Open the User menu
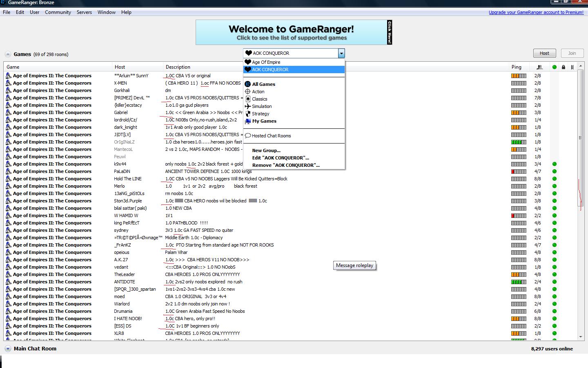588x368 pixels. [x=34, y=12]
